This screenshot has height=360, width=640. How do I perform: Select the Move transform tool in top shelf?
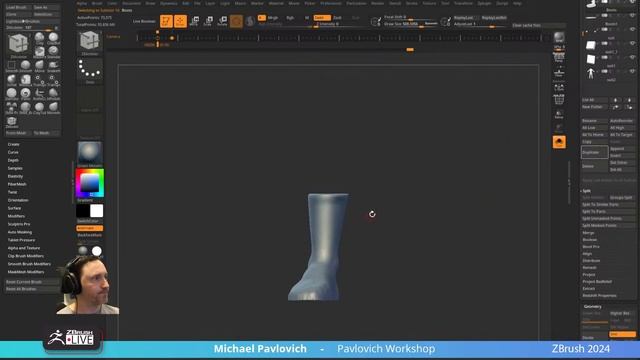(x=194, y=21)
